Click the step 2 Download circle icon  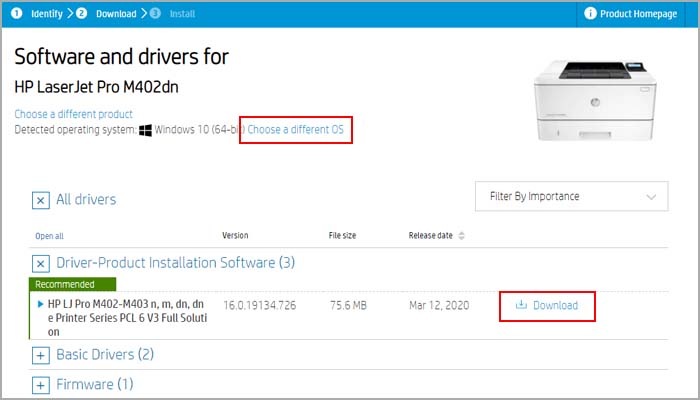[x=81, y=13]
